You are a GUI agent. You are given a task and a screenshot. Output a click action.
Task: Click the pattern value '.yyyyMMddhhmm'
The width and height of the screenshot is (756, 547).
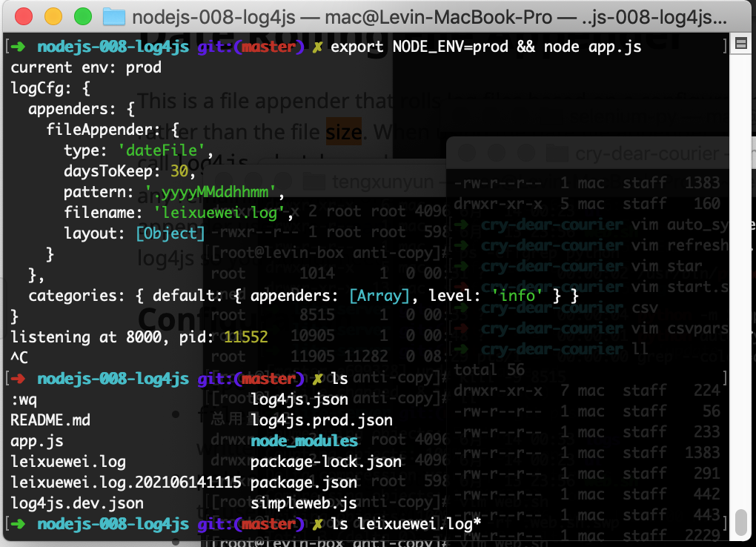[x=210, y=192]
